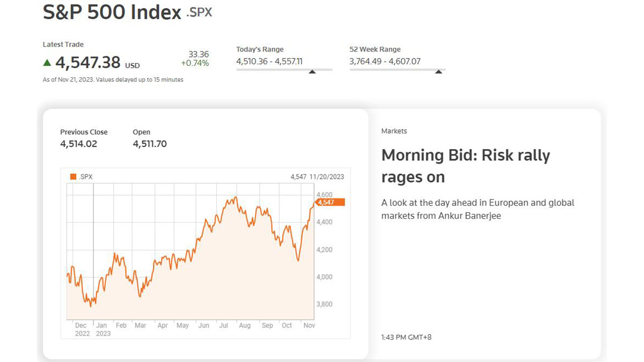Click the .SPX ticker symbol beside the title

tap(199, 12)
